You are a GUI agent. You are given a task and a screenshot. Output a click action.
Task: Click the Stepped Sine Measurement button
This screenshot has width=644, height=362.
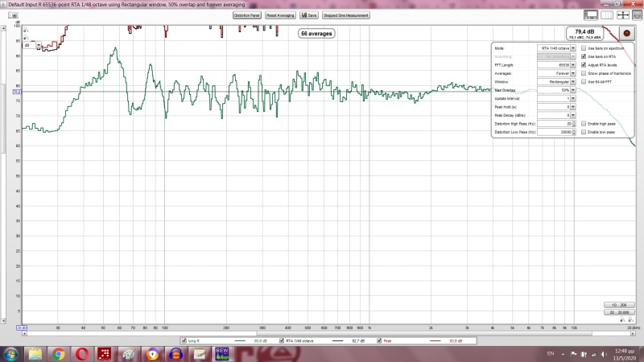tap(346, 15)
